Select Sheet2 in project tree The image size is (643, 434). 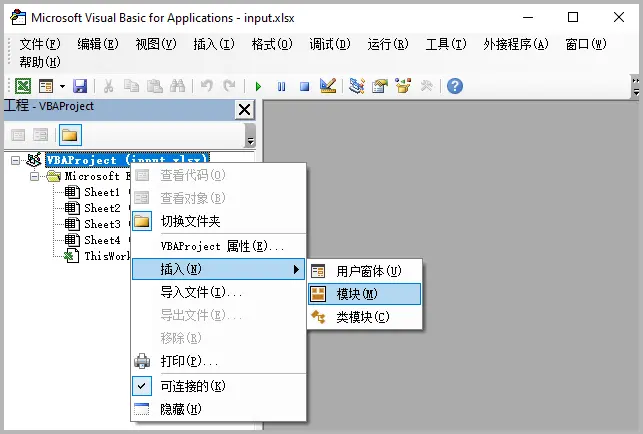[102, 208]
